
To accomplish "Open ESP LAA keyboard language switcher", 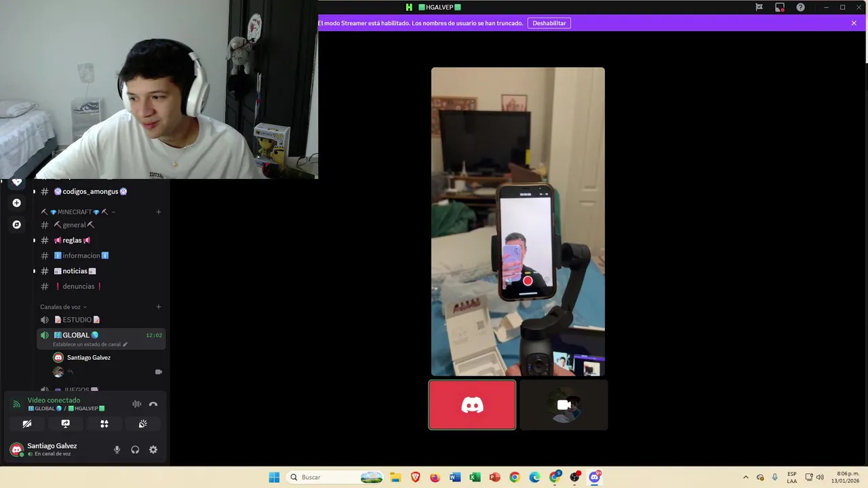I will pos(792,477).
